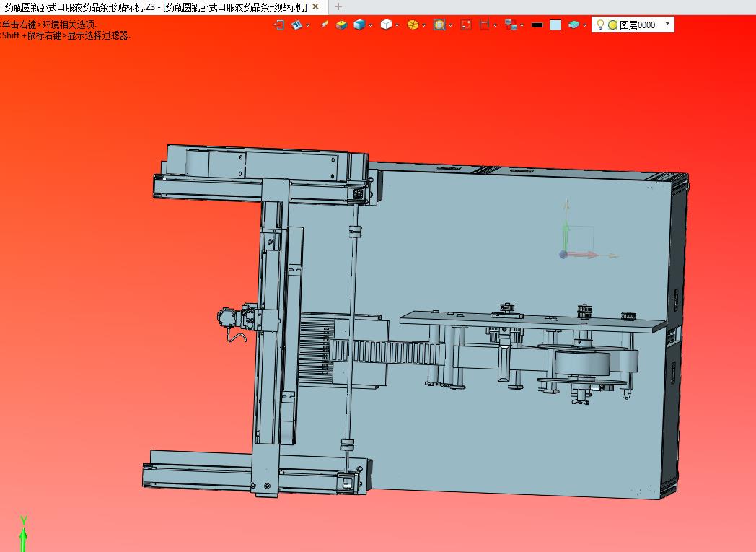Expand the zoom magnifier dropdown arrow
756x552 pixels.
click(450, 25)
